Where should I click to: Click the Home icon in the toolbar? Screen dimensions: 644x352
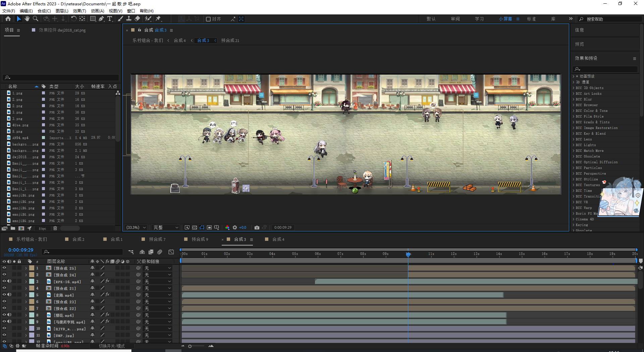coord(8,19)
